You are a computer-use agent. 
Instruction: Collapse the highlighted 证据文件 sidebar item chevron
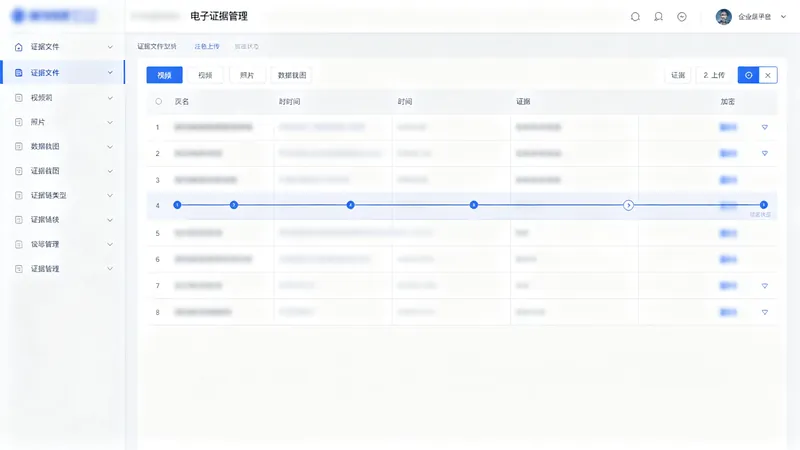(x=110, y=72)
